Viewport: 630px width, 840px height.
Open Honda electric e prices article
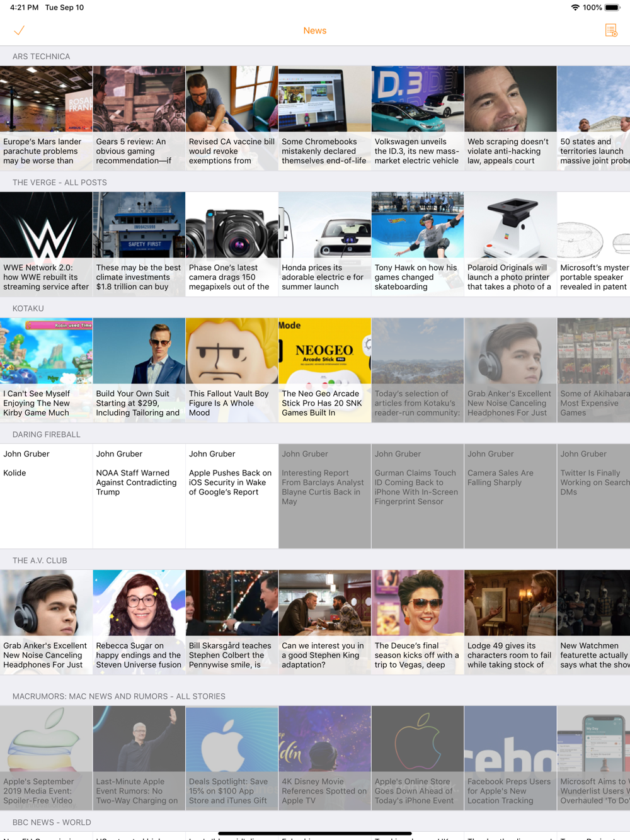(x=325, y=244)
